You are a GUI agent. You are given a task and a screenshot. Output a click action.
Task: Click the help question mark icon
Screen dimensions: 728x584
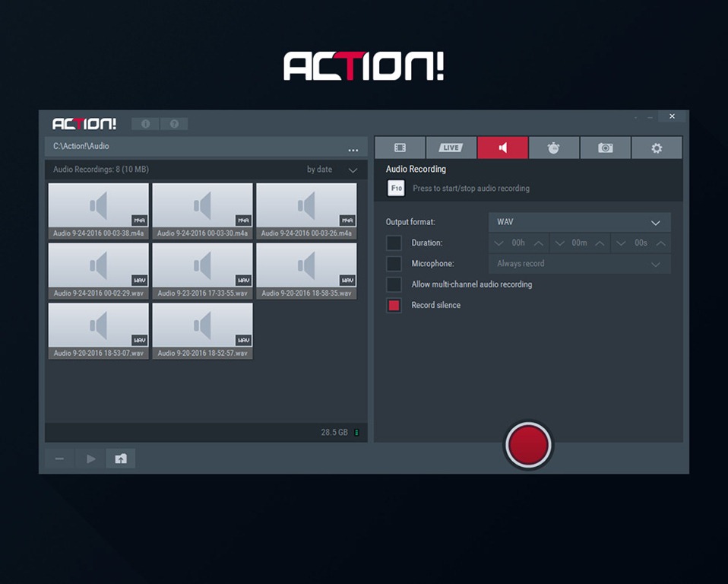point(174,124)
